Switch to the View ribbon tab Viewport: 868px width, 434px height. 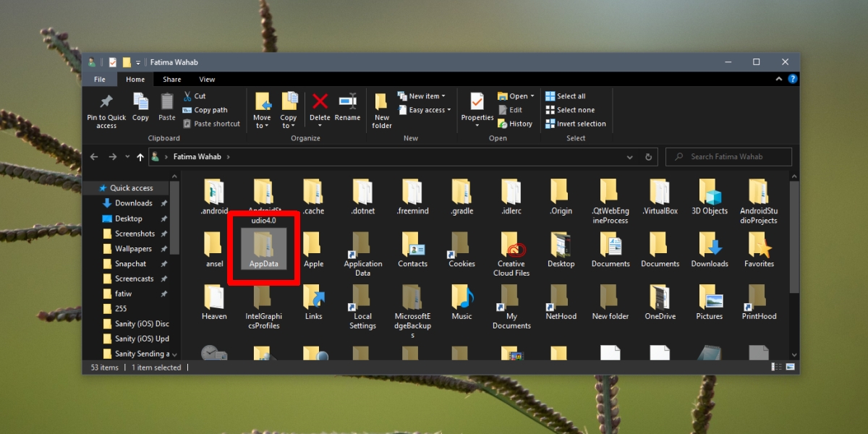click(x=207, y=80)
